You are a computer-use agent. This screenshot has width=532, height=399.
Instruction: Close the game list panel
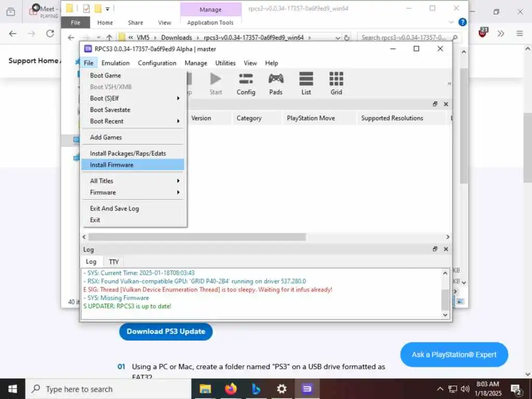(446, 104)
